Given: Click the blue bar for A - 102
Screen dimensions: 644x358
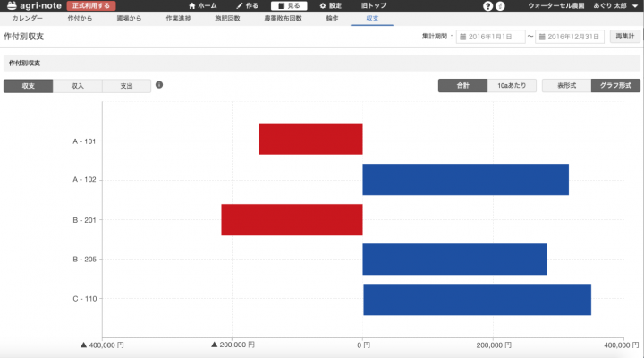Looking at the screenshot, I should click(x=466, y=180).
